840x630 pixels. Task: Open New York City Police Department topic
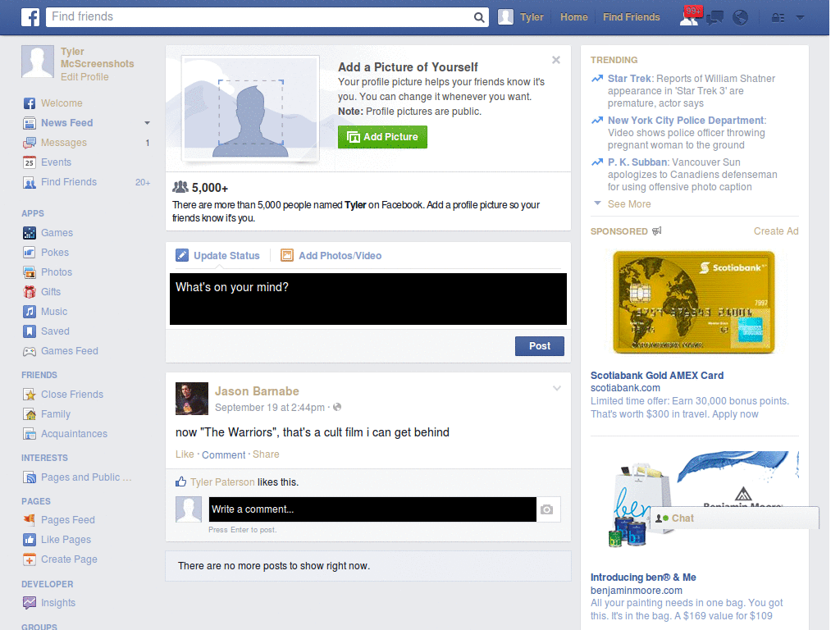pyautogui.click(x=686, y=121)
